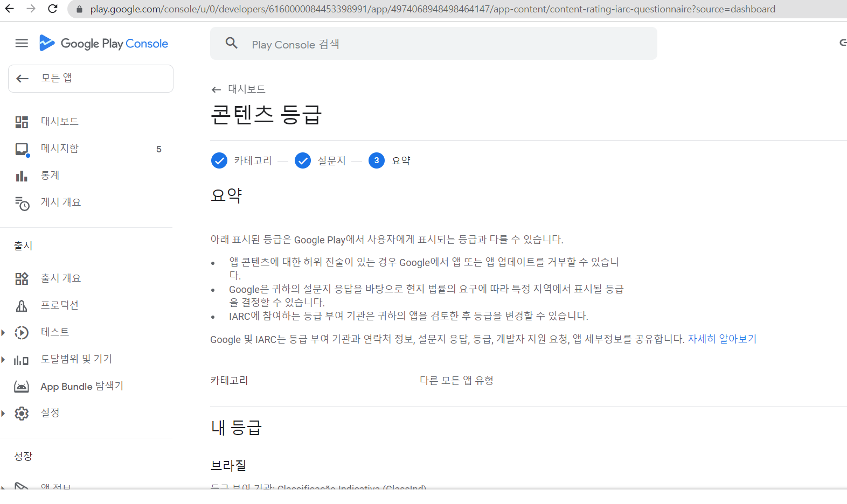Expand the 테스트 section arrow

click(3, 333)
